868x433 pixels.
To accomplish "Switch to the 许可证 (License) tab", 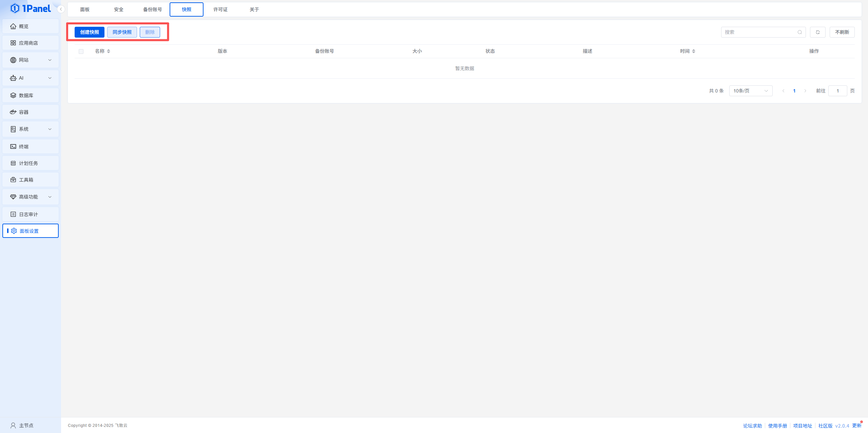I will (220, 9).
